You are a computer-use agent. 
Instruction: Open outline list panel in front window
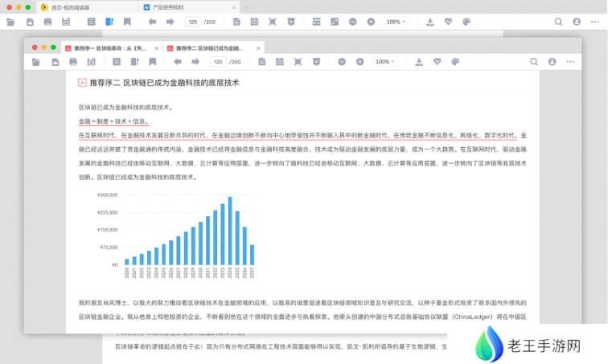(x=117, y=62)
